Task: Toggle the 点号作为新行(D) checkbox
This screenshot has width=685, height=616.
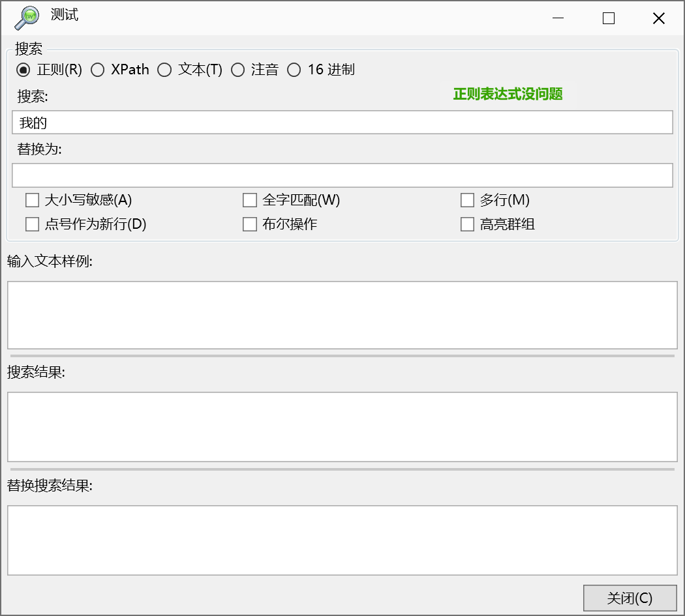Action: (32, 224)
